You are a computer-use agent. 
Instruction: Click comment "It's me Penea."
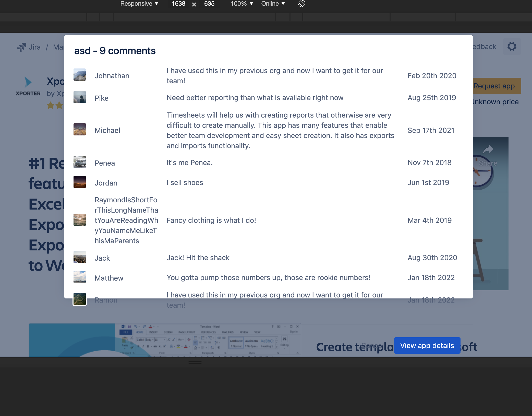point(190,163)
